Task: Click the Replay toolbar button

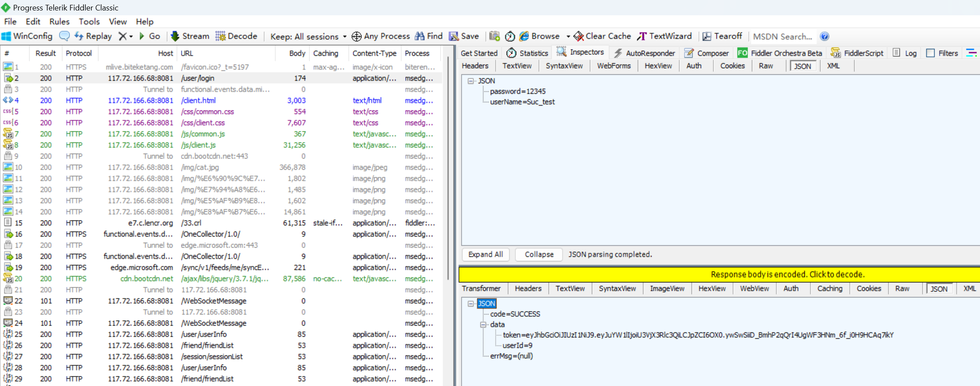Action: click(x=93, y=36)
